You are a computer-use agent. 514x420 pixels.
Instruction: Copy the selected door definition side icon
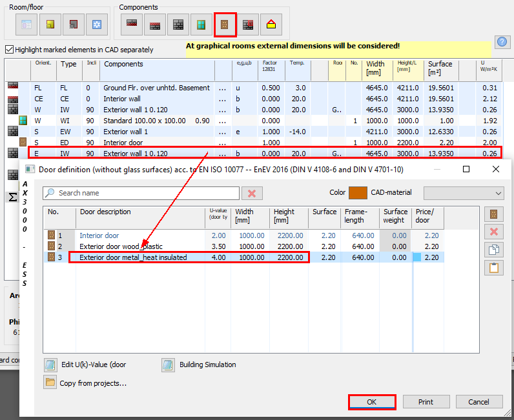tap(494, 250)
